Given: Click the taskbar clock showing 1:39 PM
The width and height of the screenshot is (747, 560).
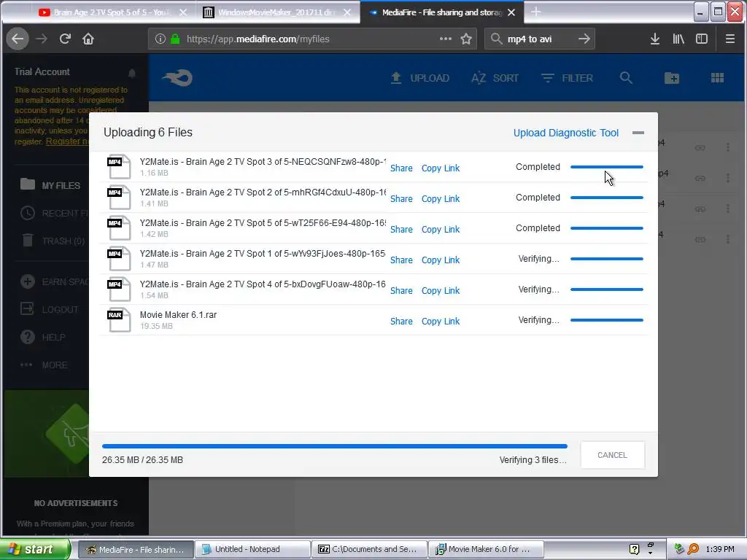Looking at the screenshot, I should 720,549.
